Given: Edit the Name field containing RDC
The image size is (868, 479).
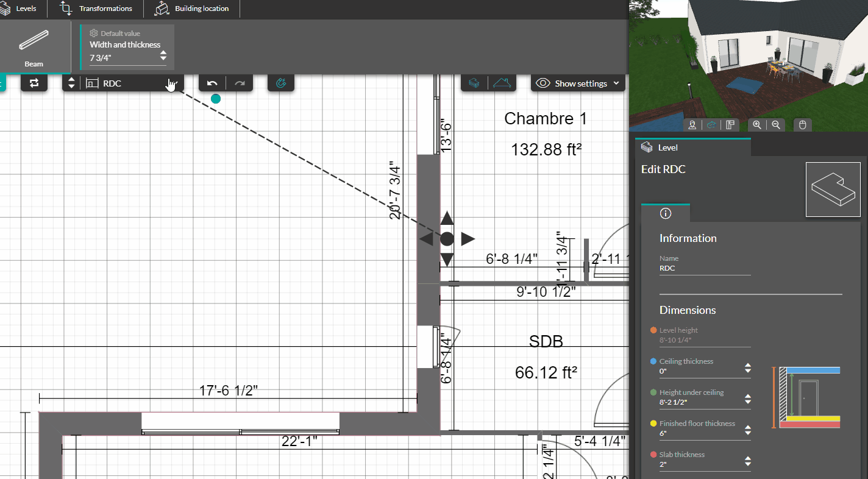Looking at the screenshot, I should [705, 268].
